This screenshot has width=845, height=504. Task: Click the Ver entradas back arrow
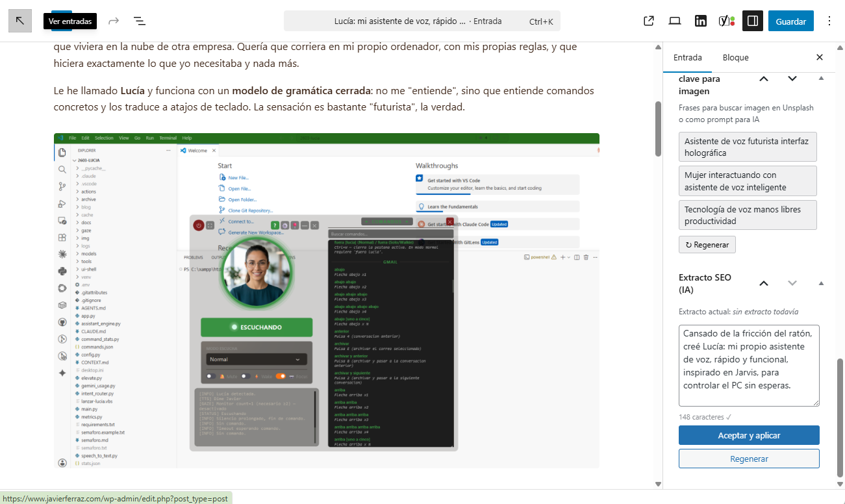pyautogui.click(x=20, y=21)
